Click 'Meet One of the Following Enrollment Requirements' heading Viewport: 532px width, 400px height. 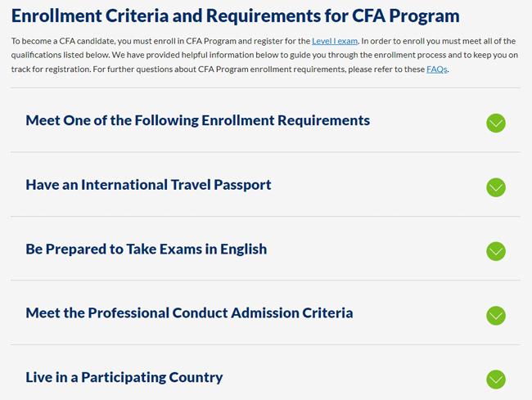pos(197,120)
